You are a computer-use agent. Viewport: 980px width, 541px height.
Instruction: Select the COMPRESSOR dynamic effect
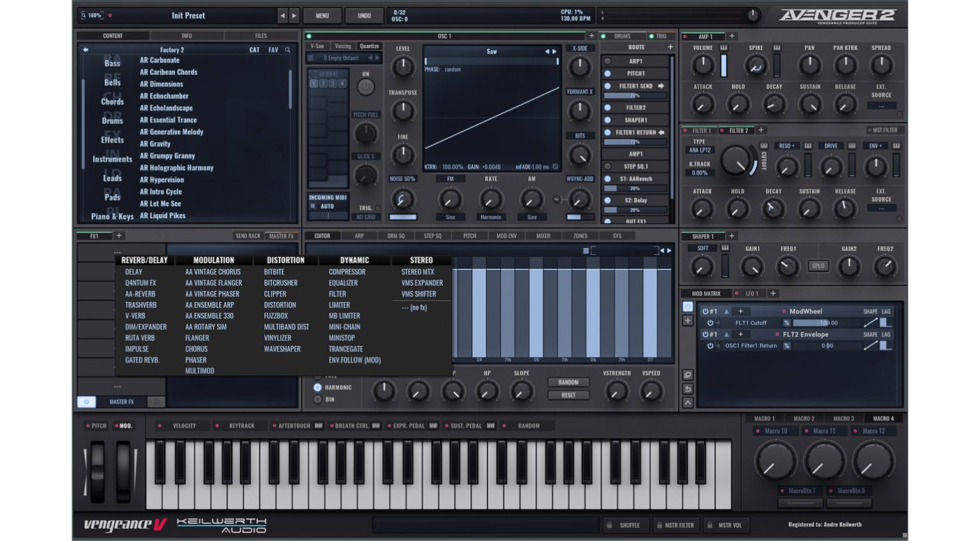point(347,272)
